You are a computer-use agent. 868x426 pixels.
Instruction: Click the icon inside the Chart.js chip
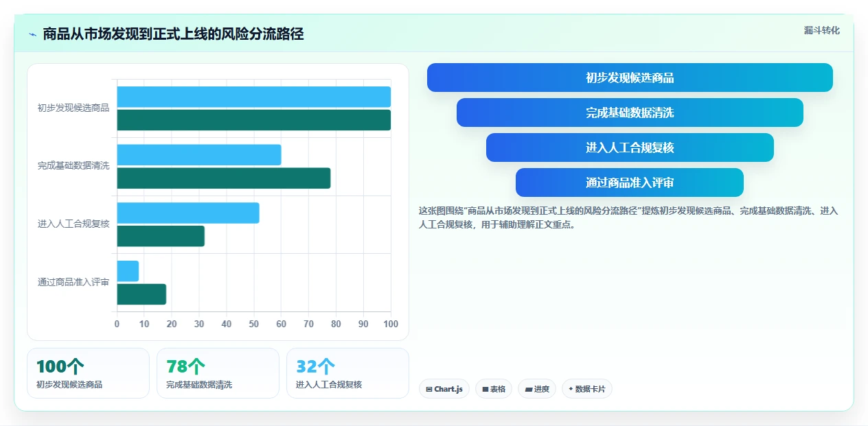pos(429,389)
